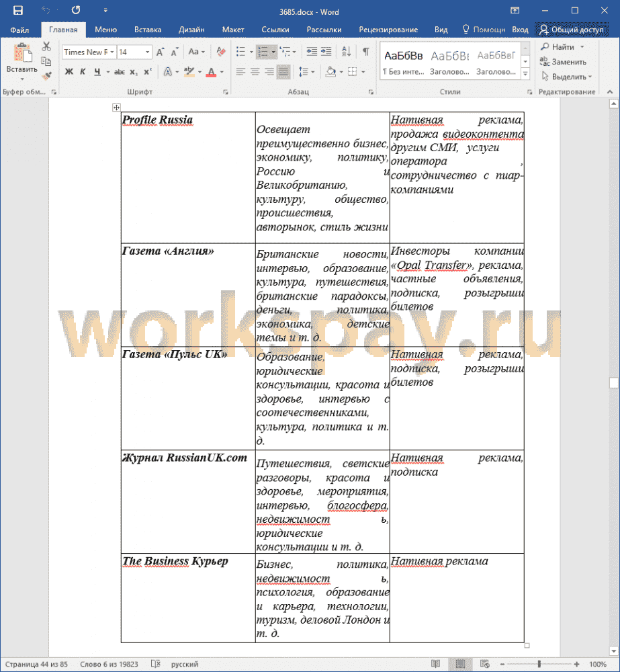Decrease font size with the smaller A
The image size is (620, 672).
coord(174,52)
